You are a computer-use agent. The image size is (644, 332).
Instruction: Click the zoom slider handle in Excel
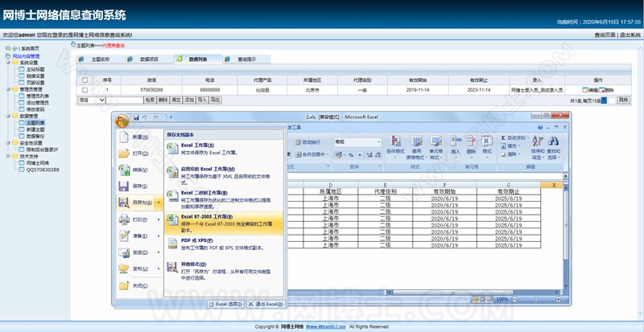click(536, 299)
